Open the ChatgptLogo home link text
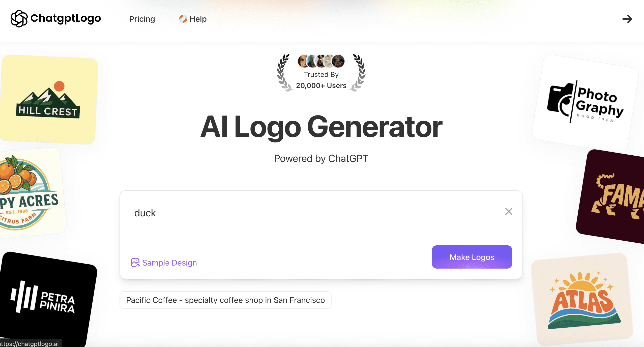This screenshot has width=644, height=347. (66, 18)
